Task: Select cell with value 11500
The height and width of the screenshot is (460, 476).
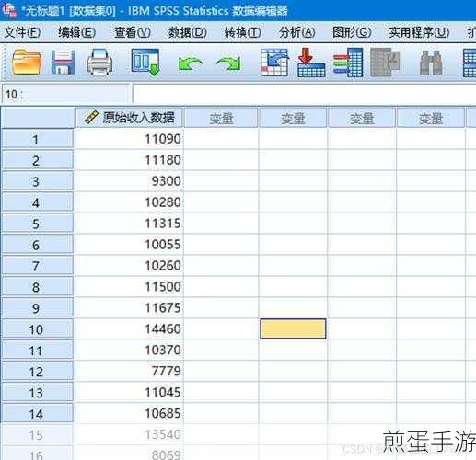Action: (x=129, y=287)
